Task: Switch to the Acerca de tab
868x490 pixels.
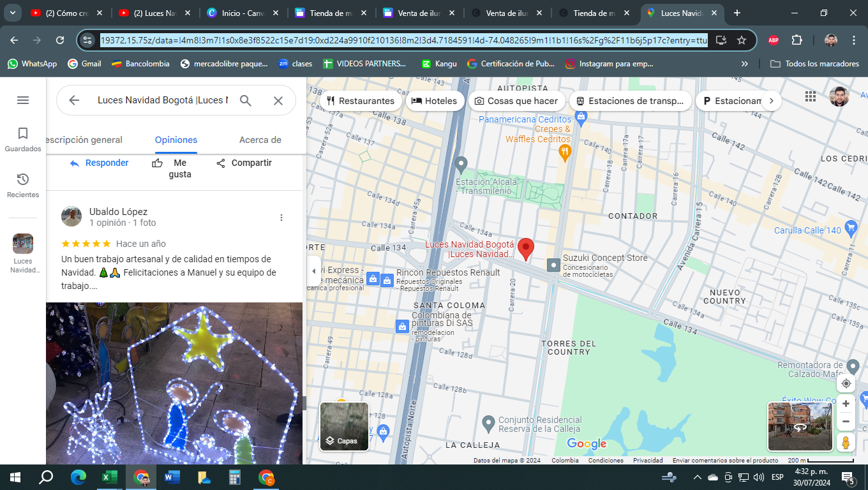Action: click(260, 140)
